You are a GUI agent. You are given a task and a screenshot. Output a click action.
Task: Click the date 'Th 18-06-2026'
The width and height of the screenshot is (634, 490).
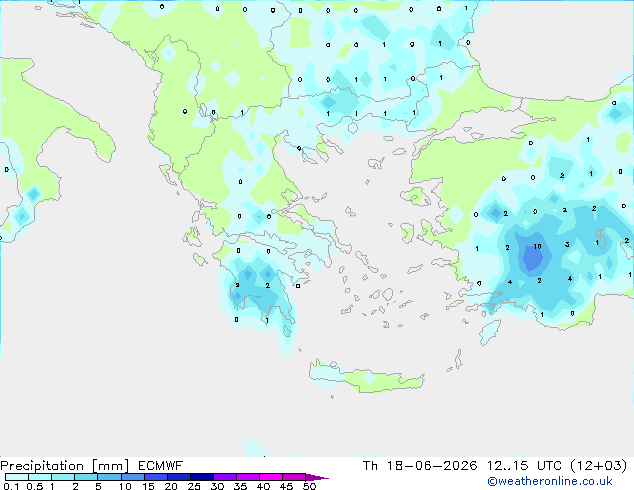420,466
